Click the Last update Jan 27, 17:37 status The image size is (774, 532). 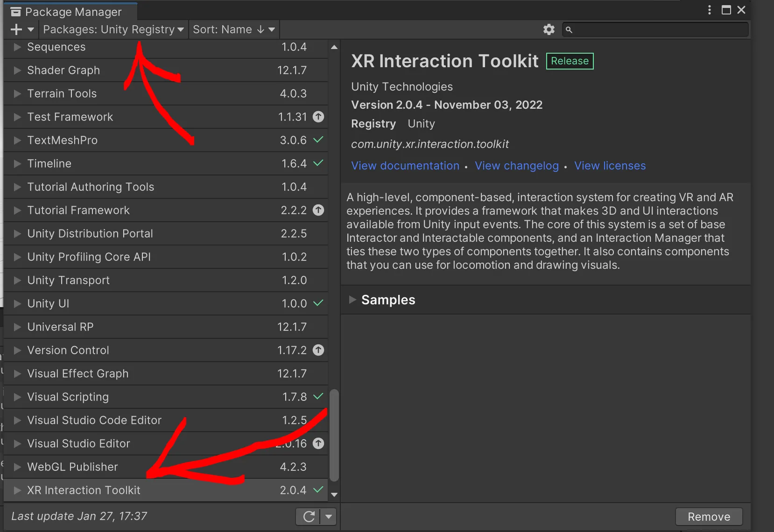click(79, 516)
